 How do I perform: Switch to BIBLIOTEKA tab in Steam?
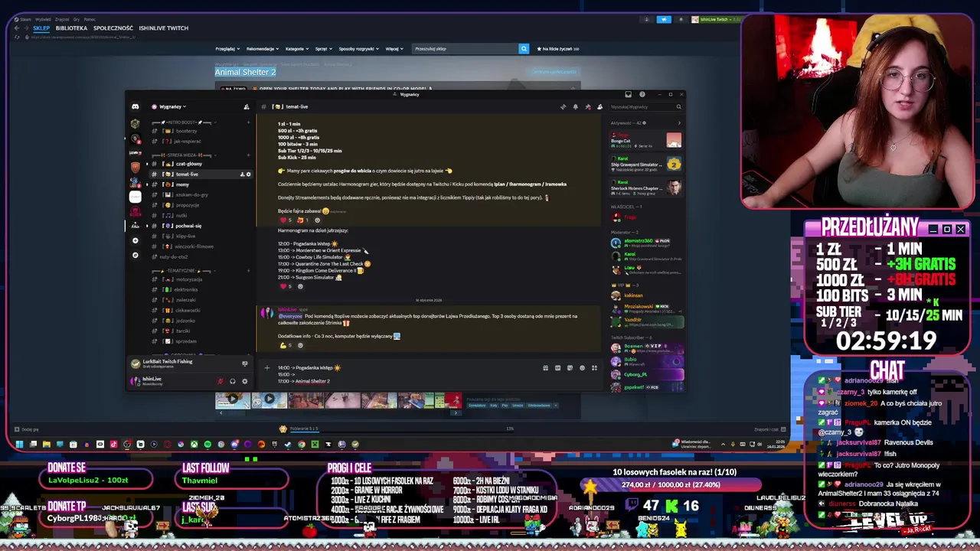point(71,28)
